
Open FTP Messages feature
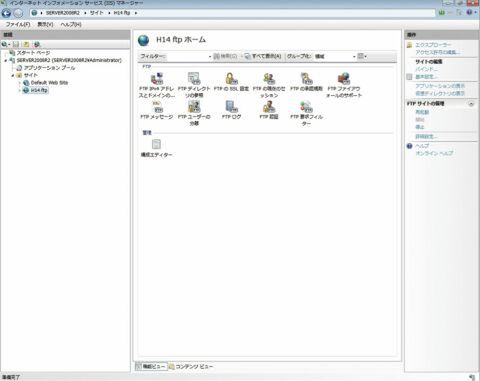[157, 110]
